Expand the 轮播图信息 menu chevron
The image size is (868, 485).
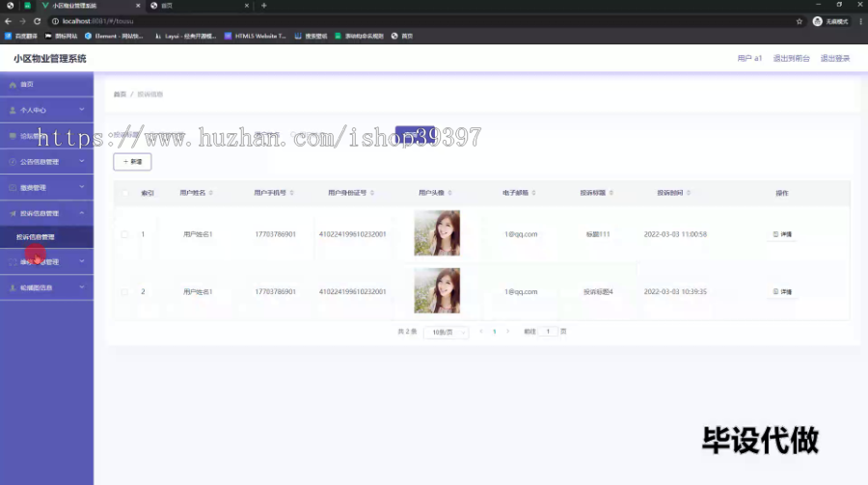(x=82, y=287)
